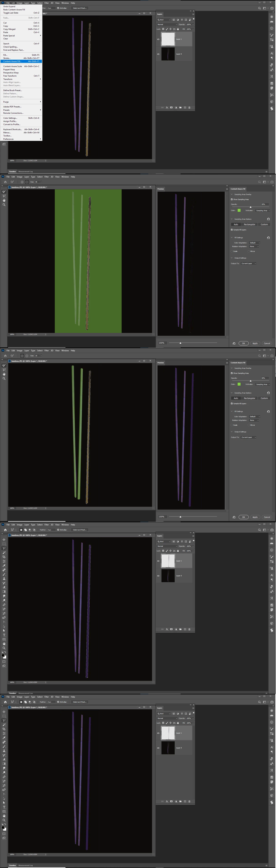
Task: Open Keyboard Shortcuts... from the Edit menu
Action: [21, 129]
